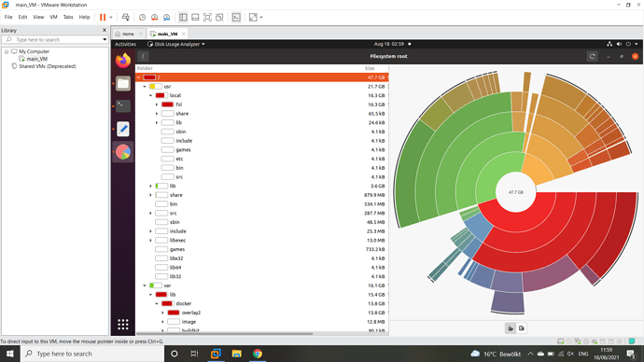Expand the src folder under usr
This screenshot has width=644, height=362.
(150, 213)
